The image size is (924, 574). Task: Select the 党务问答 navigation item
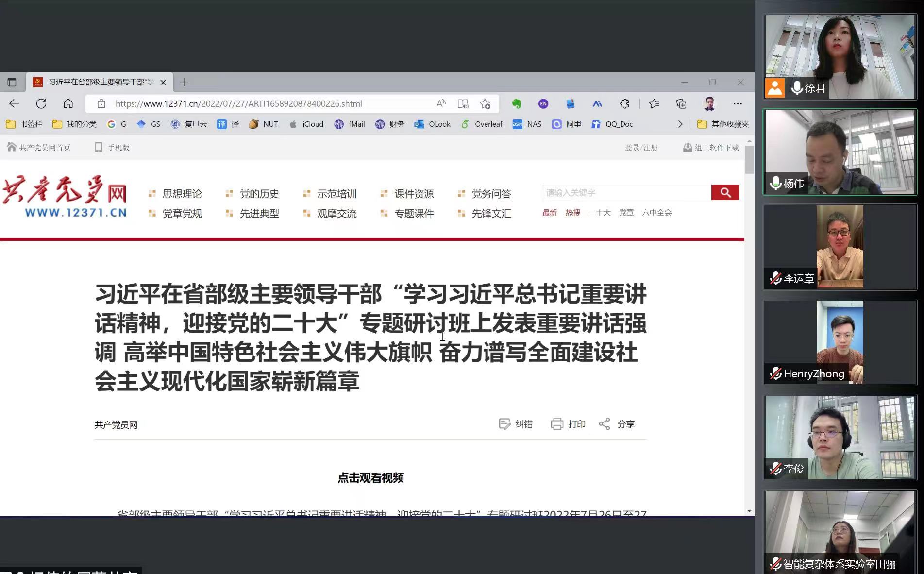tap(491, 194)
